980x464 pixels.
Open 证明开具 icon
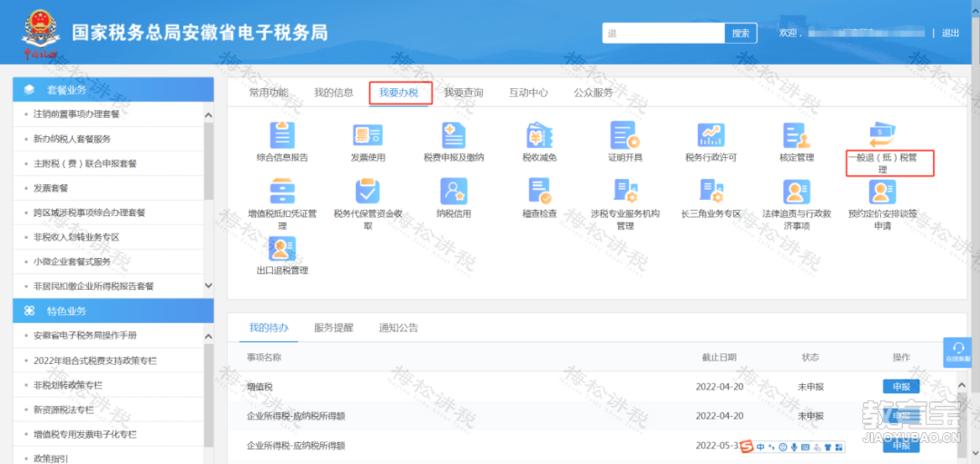point(624,135)
